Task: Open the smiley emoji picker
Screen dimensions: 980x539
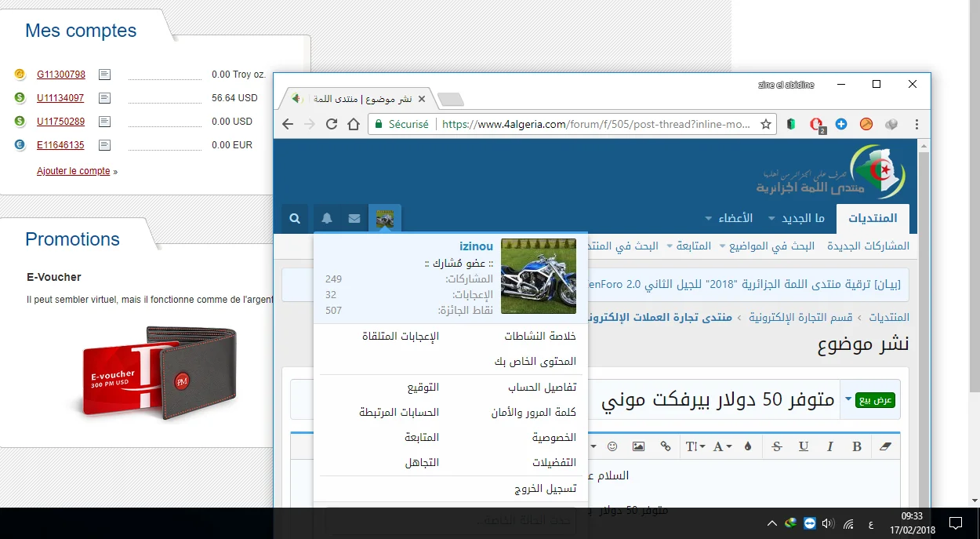Action: pos(612,446)
